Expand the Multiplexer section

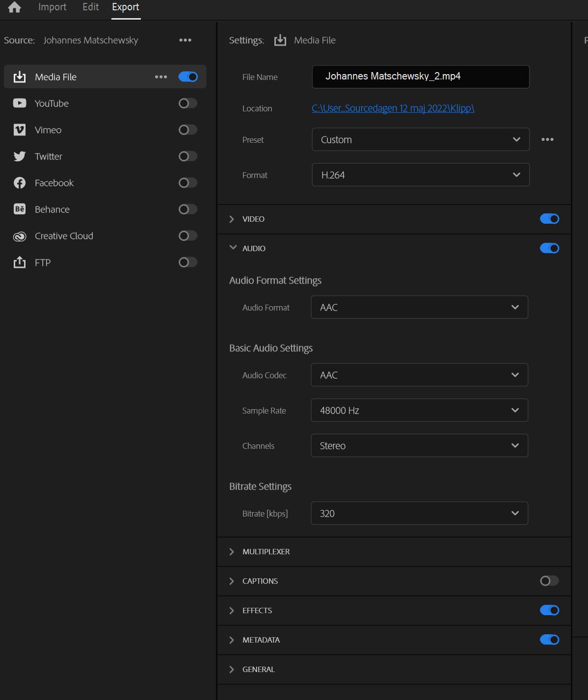[x=232, y=551]
